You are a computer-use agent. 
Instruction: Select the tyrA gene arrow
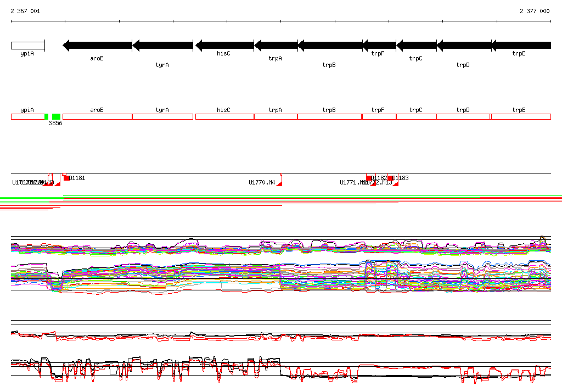pos(162,46)
